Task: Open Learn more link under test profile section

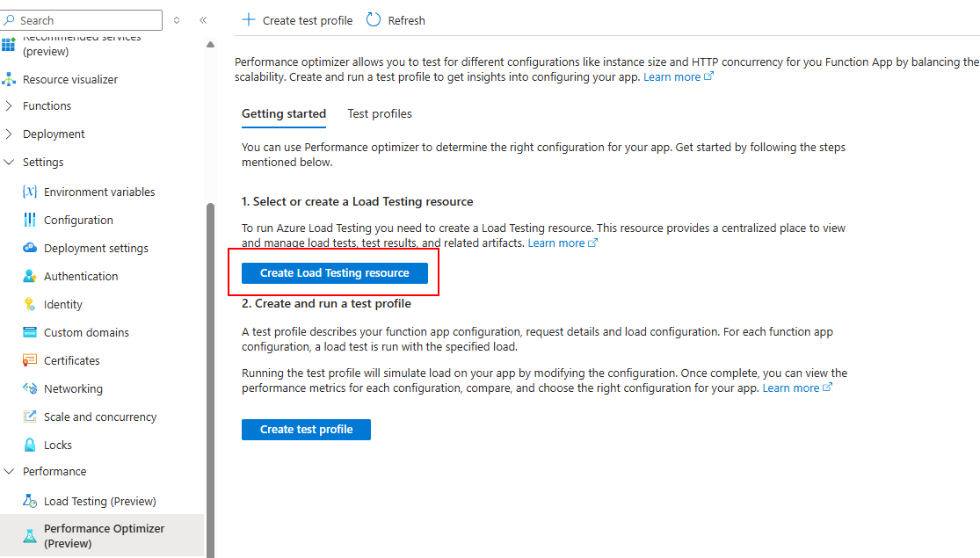Action: [x=791, y=388]
